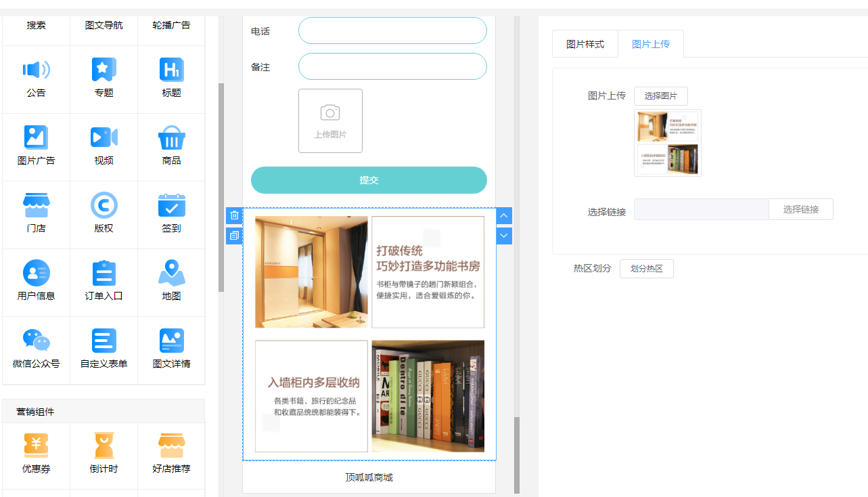
Task: Add the 订单入口 order entry component
Action: tap(104, 282)
